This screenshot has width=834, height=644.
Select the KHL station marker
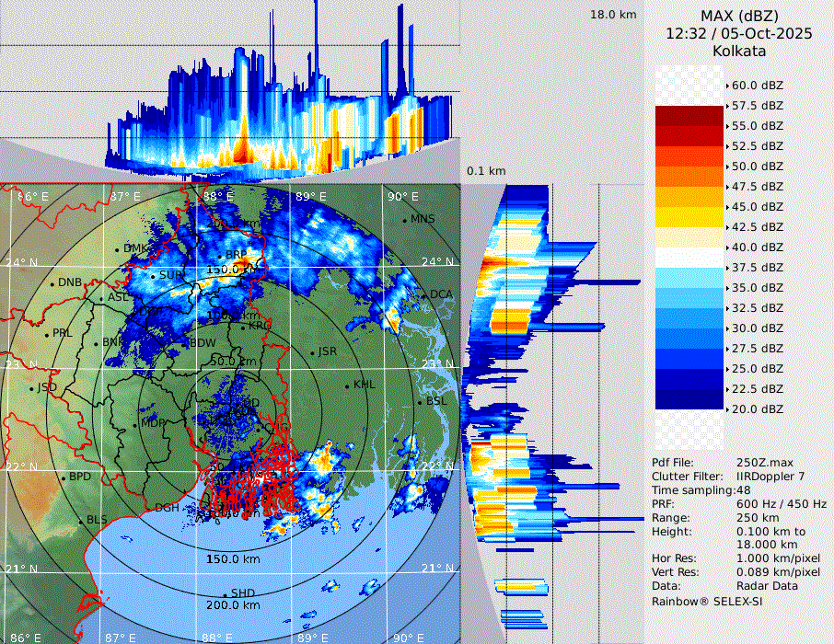(x=347, y=385)
